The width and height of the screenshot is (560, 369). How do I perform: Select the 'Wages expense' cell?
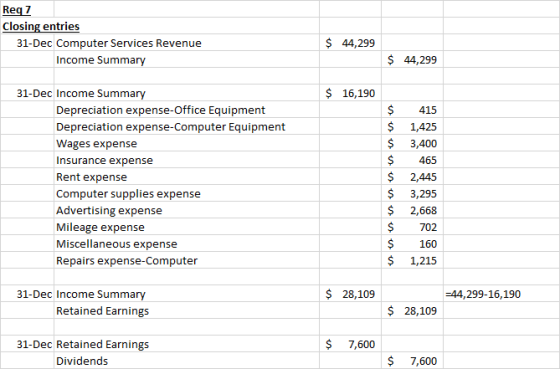point(187,144)
